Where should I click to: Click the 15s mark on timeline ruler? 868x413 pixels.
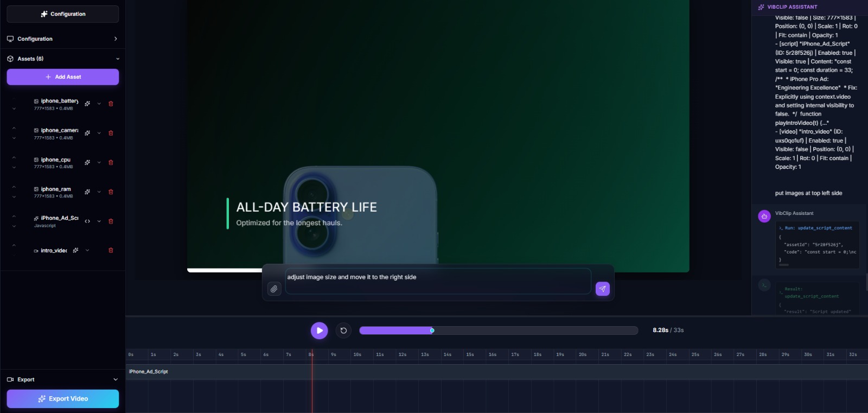pyautogui.click(x=470, y=355)
